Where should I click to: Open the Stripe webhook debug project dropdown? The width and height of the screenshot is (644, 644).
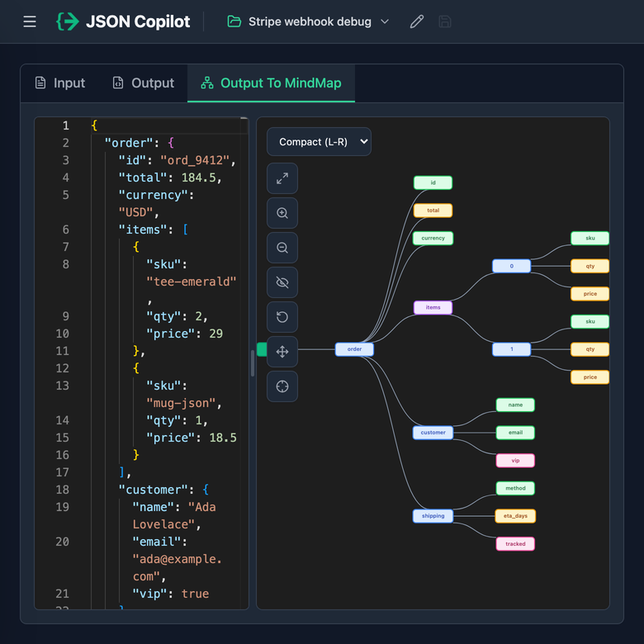click(308, 21)
